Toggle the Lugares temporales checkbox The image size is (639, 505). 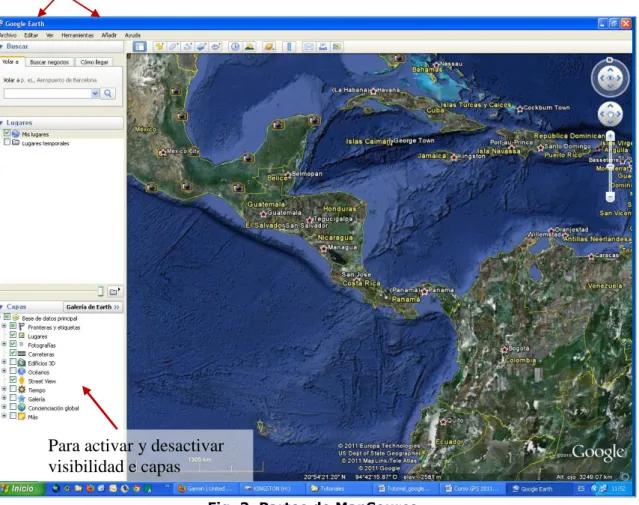(x=7, y=142)
